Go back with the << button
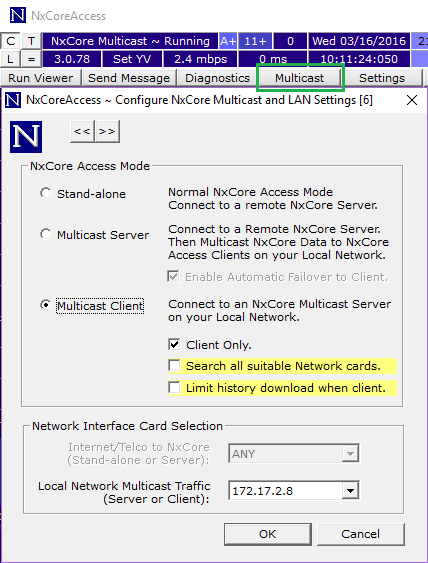Screen dimensions: 428x563 click(x=82, y=131)
